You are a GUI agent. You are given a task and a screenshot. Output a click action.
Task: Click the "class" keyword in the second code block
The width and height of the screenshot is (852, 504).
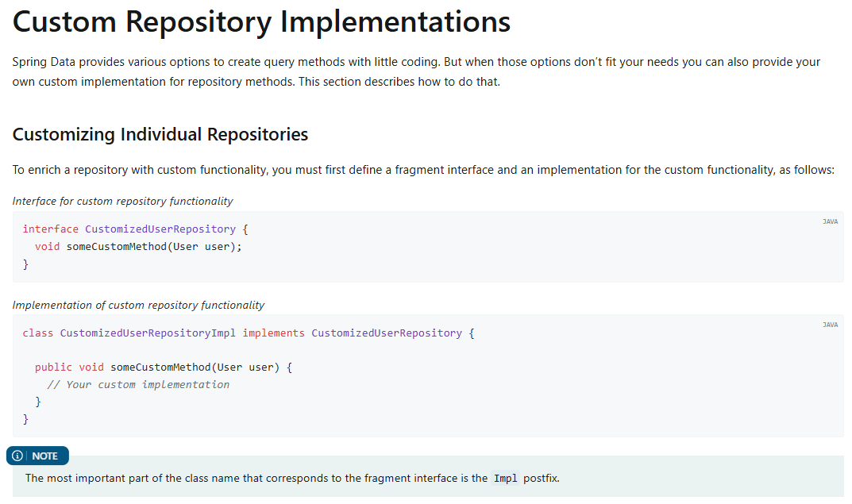click(38, 333)
